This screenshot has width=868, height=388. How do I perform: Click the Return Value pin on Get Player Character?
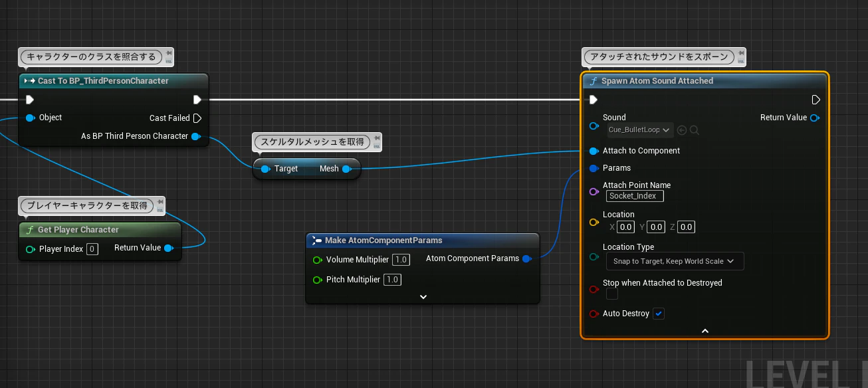click(169, 248)
